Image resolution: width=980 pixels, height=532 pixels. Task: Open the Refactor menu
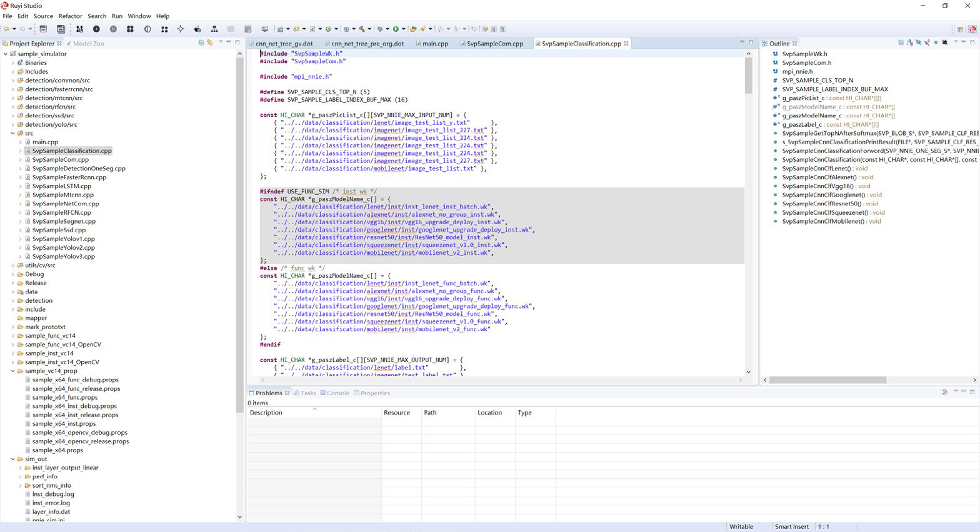point(70,16)
